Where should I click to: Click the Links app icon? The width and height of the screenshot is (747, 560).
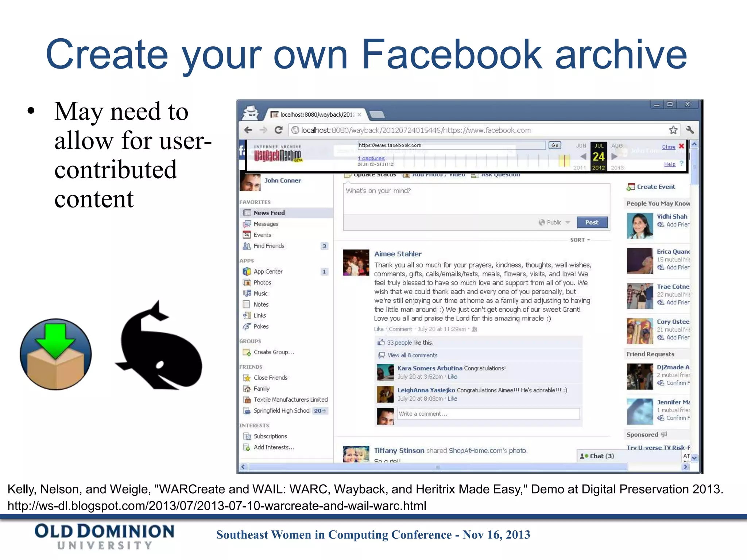(247, 315)
